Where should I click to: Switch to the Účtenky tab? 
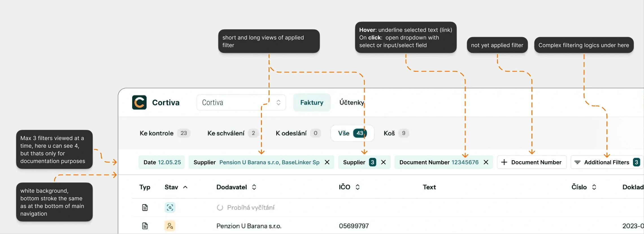(x=352, y=102)
